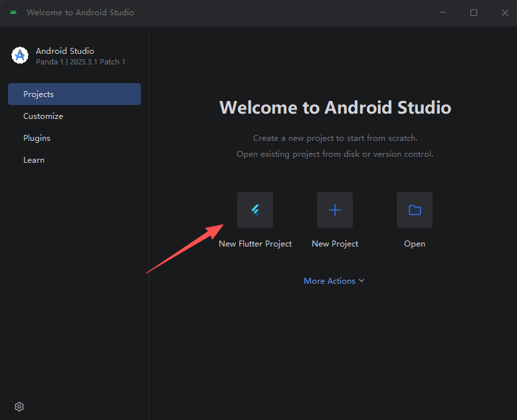This screenshot has height=420, width=517.
Task: Click the New Project label
Action: (335, 244)
